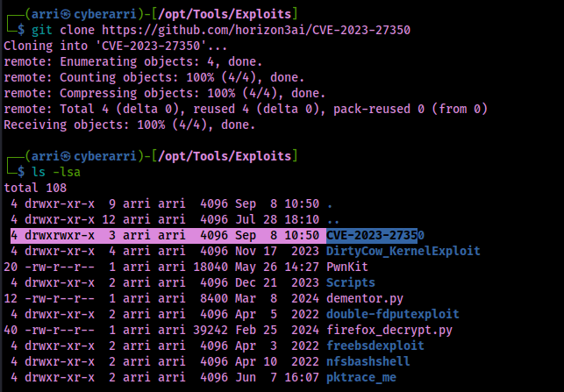The image size is (564, 392).
Task: Click the parent directory '..' entry
Action: pos(330,219)
